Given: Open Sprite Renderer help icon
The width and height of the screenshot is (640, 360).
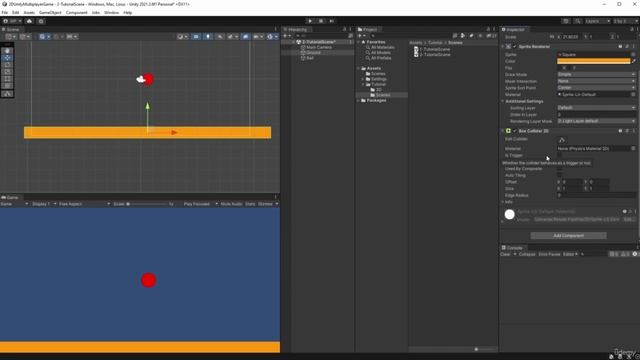Looking at the screenshot, I should pos(620,47).
